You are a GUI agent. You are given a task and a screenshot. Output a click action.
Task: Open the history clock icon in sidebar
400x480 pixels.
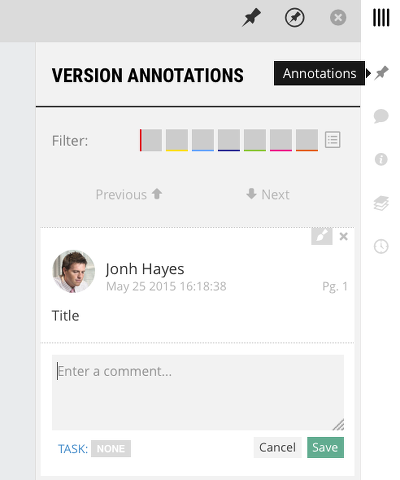[x=381, y=247]
